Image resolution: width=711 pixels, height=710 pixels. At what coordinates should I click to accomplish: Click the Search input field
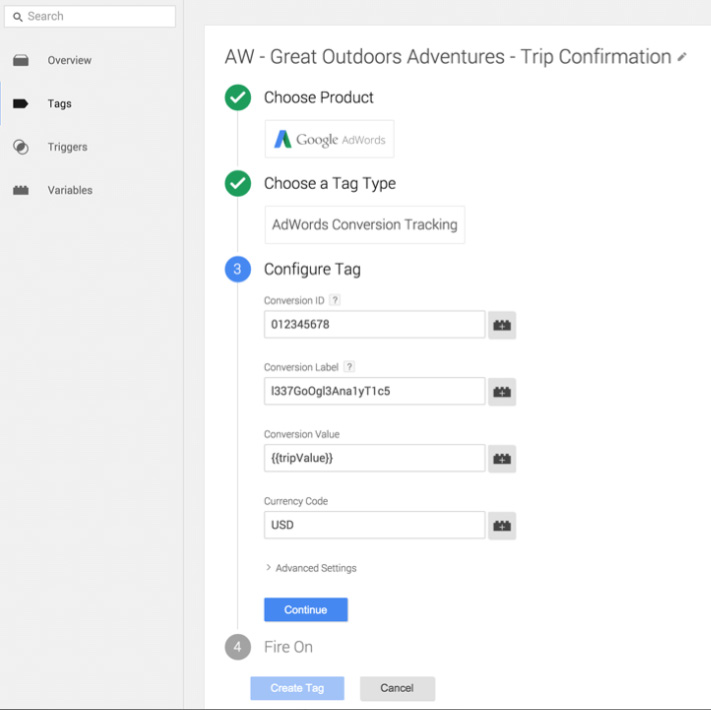(90, 16)
